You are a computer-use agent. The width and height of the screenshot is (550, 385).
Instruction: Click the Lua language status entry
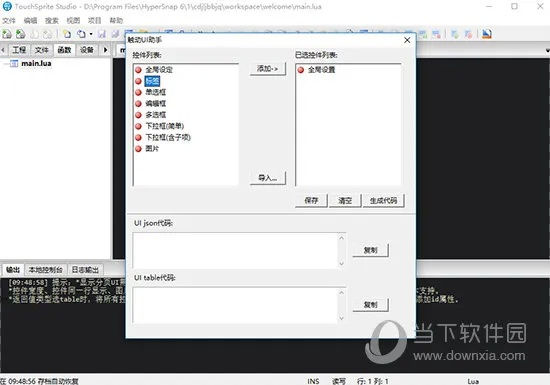click(x=473, y=381)
